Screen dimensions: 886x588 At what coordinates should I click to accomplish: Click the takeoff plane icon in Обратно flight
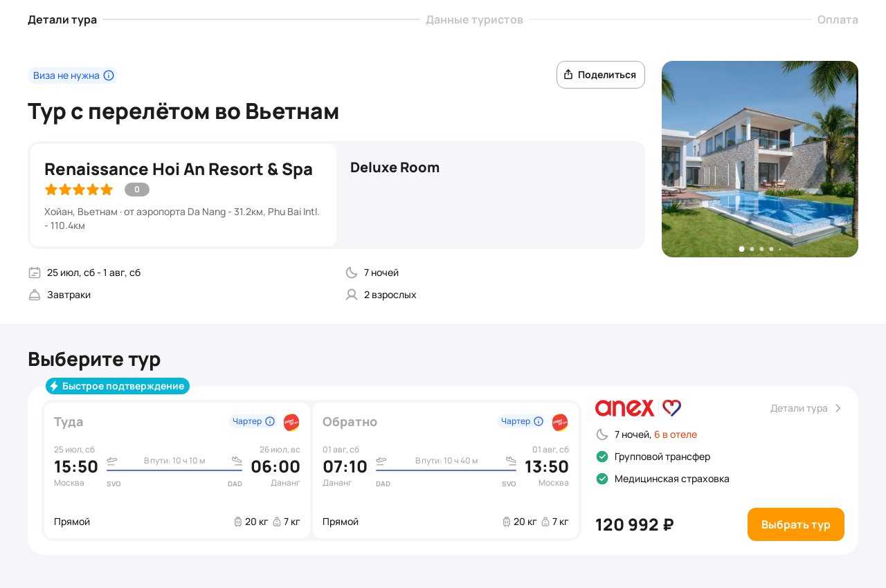tap(381, 461)
